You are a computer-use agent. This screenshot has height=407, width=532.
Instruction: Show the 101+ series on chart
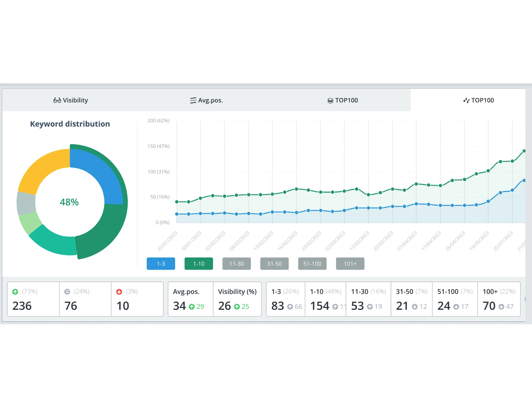tap(350, 264)
